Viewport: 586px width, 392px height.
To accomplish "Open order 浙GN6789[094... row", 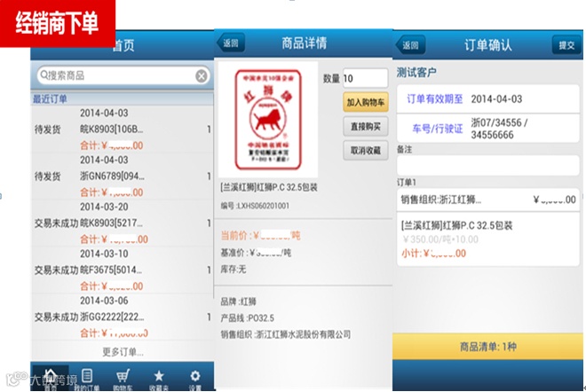I will click(x=123, y=176).
